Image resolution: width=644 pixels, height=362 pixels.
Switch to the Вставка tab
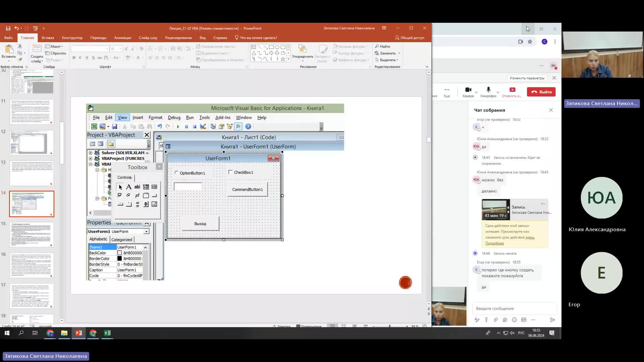click(x=48, y=38)
